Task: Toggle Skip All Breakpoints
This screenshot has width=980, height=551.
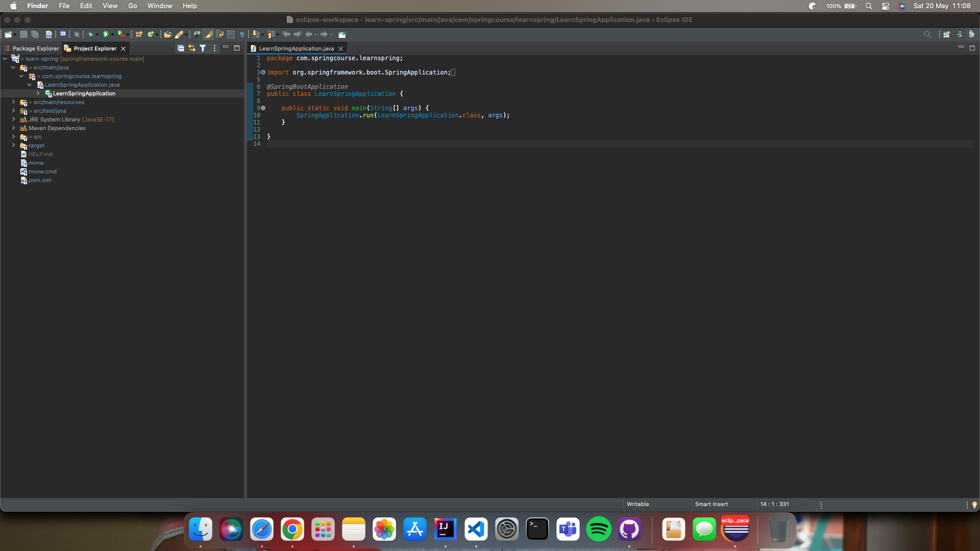Action: 77,34
